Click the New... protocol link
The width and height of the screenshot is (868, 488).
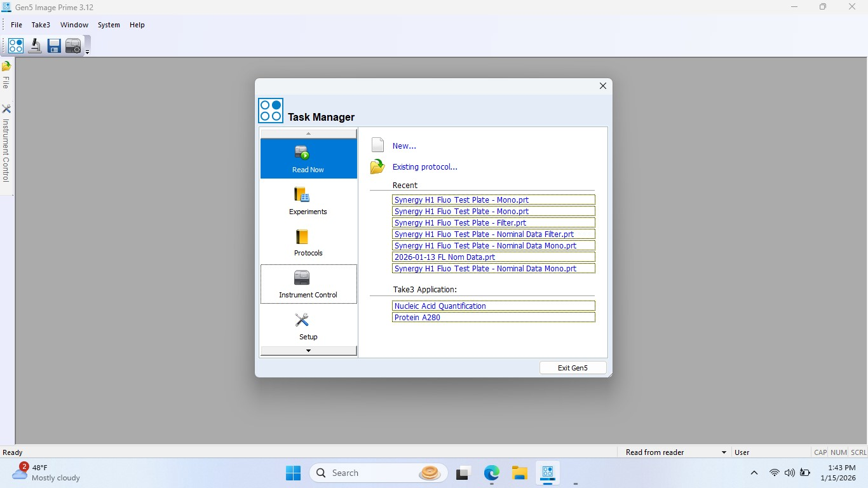[x=404, y=146]
